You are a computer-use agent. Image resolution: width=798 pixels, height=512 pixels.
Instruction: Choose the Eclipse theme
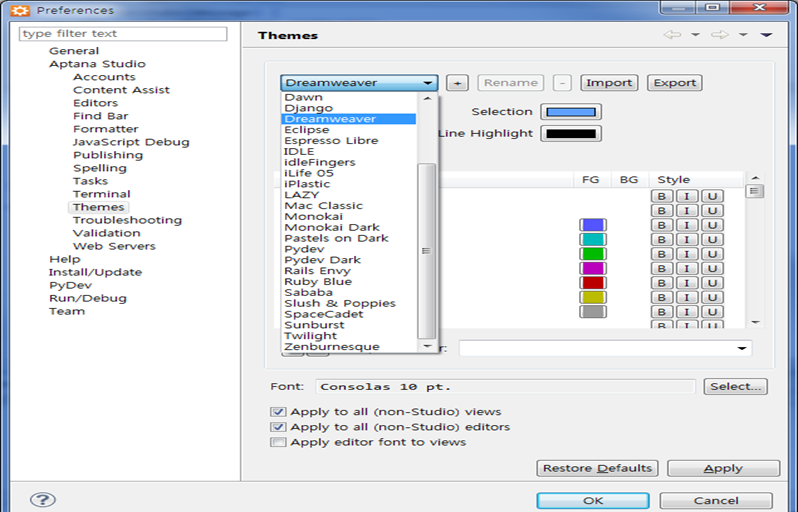307,130
